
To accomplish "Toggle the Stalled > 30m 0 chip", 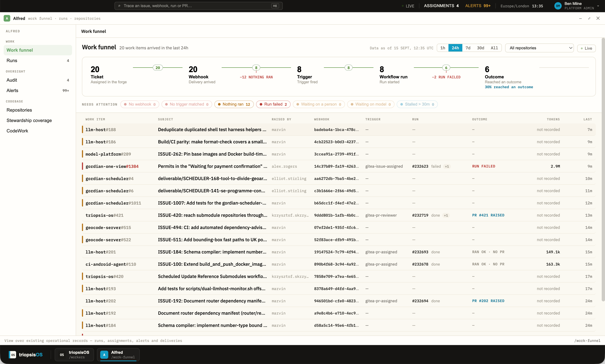I will coord(417,104).
